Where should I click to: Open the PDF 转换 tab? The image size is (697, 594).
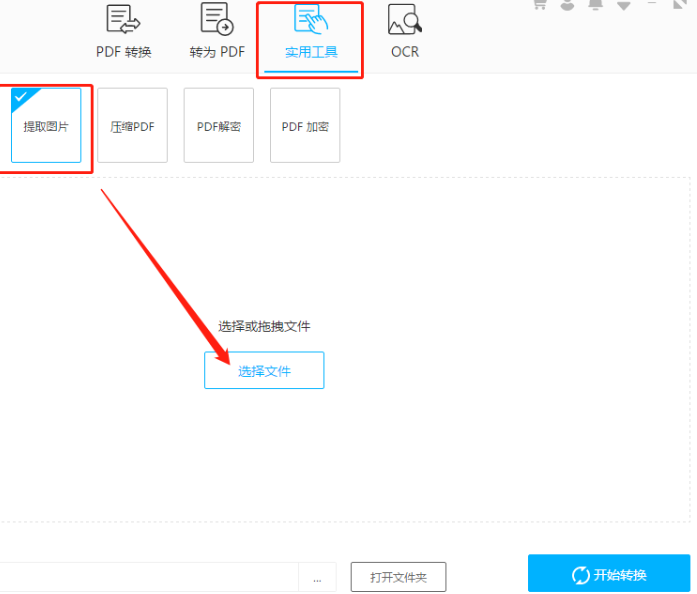(124, 33)
